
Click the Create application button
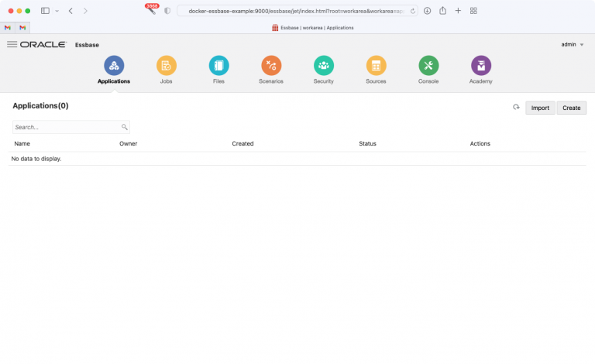(571, 108)
